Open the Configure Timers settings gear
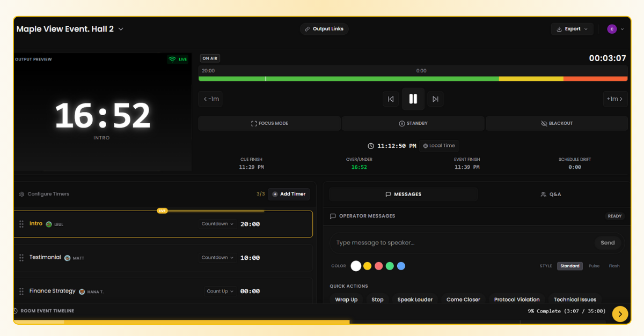This screenshot has height=336, width=644. coord(21,194)
